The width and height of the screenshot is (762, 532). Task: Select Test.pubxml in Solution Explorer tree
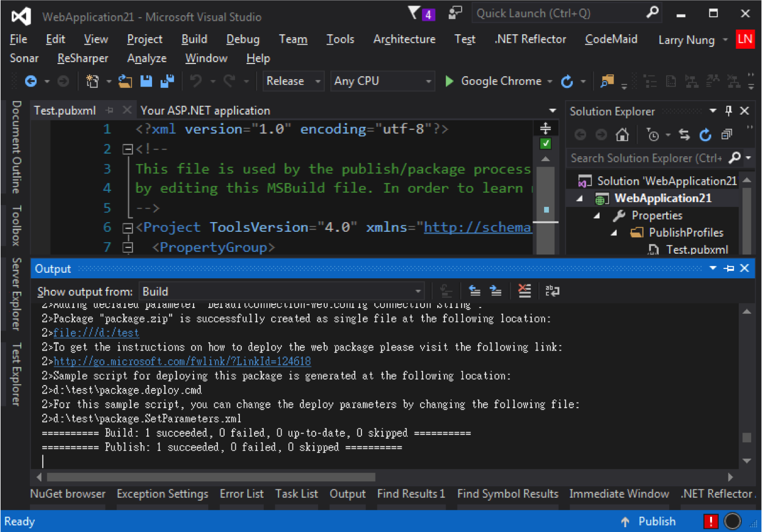coord(697,250)
